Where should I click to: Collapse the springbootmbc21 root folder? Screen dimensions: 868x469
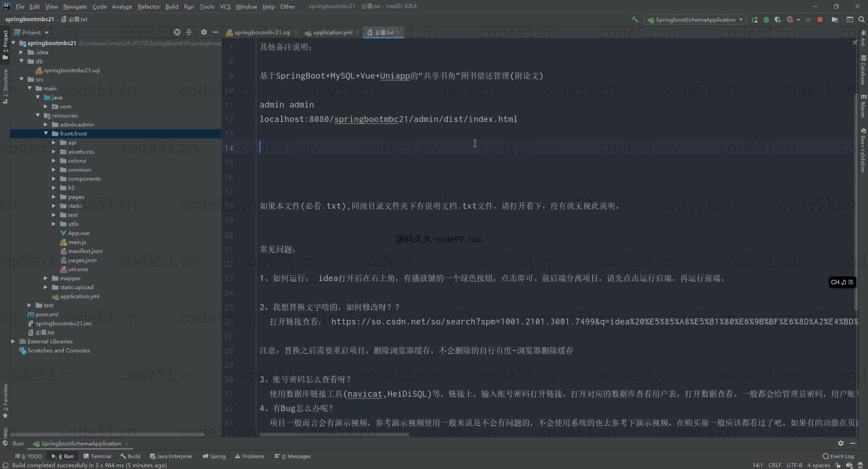pos(14,43)
